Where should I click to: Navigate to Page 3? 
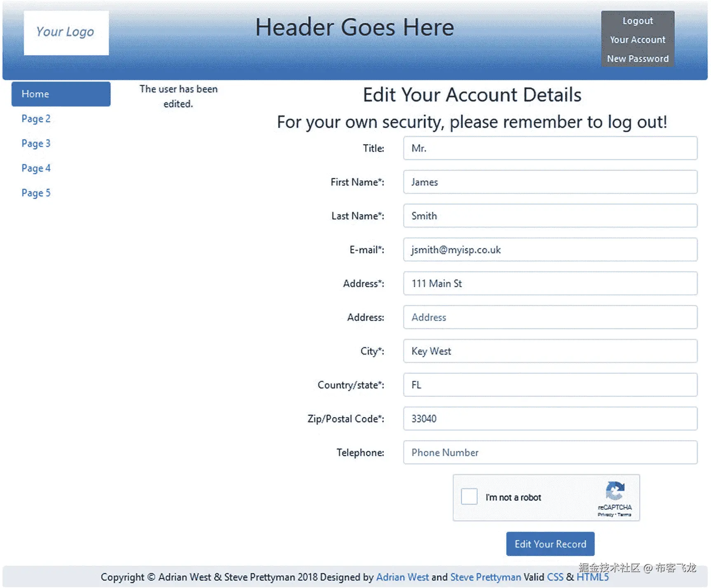(x=35, y=143)
